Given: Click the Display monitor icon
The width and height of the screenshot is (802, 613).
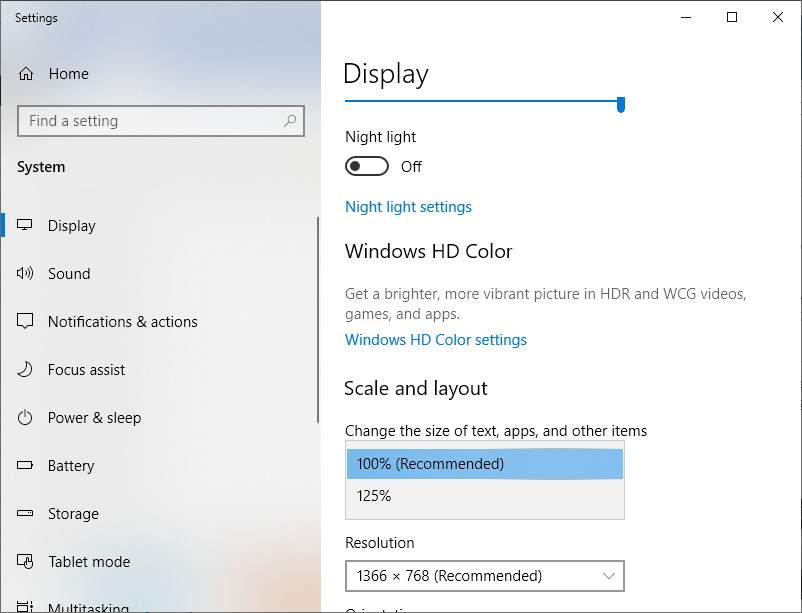Looking at the screenshot, I should (x=26, y=226).
